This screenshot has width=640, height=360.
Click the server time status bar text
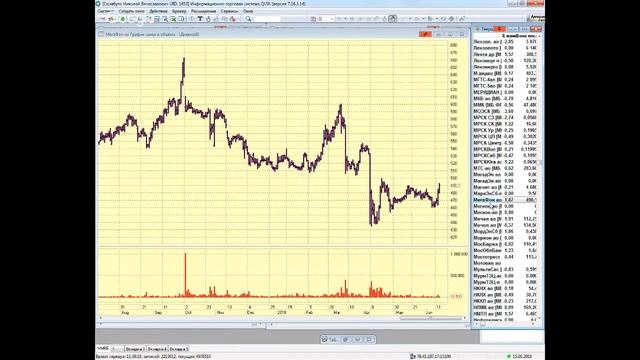click(x=153, y=356)
